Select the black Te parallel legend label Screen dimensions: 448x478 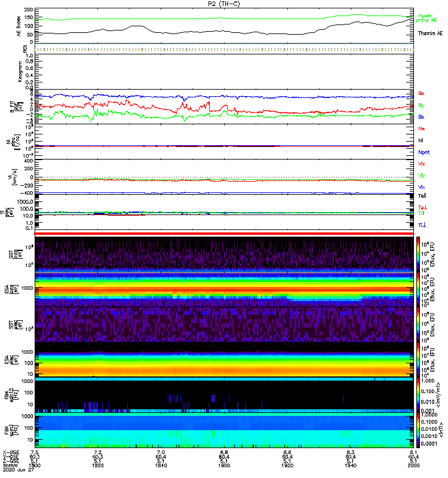422,196
